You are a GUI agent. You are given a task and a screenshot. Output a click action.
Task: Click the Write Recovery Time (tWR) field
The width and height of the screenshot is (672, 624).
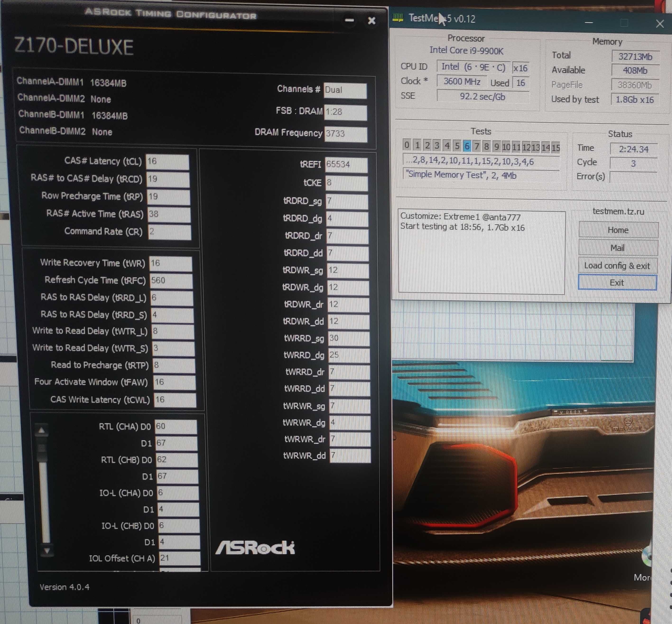[x=171, y=264]
